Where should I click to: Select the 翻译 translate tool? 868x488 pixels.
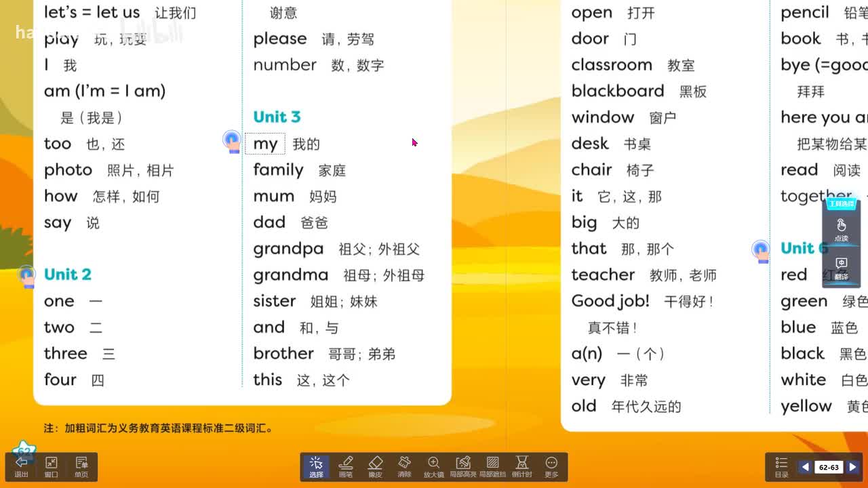point(842,268)
